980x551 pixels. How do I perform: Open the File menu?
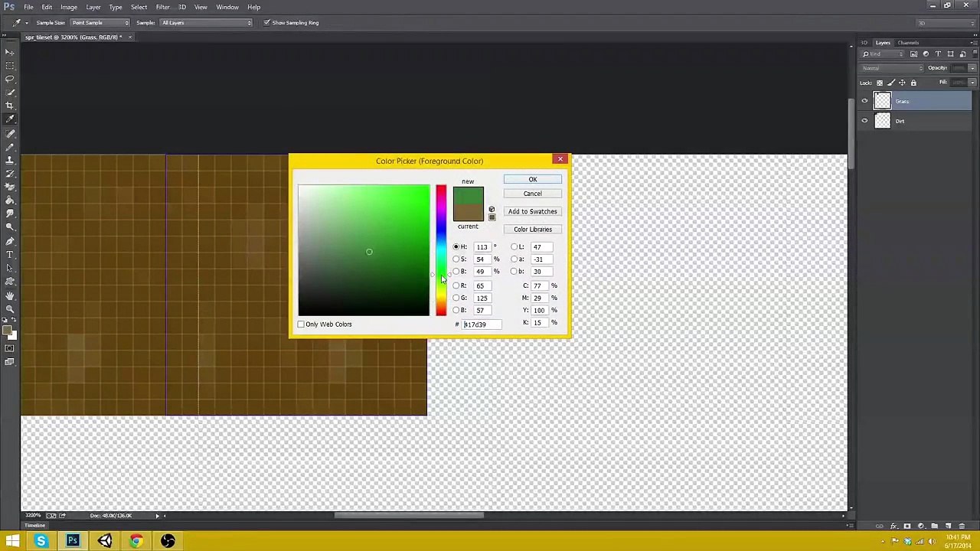tap(28, 7)
